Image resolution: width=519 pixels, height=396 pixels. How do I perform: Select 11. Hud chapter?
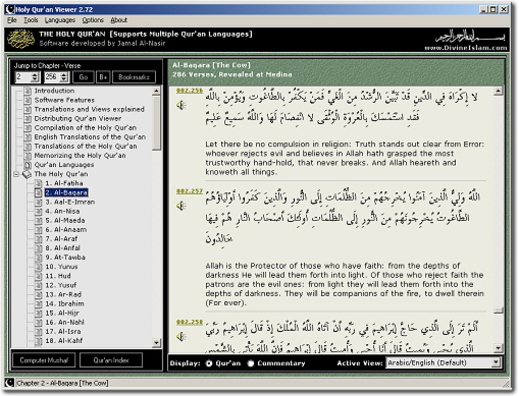click(x=58, y=276)
